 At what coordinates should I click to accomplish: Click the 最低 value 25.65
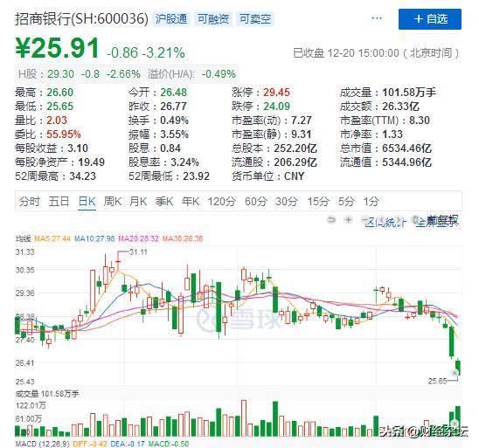coord(59,107)
